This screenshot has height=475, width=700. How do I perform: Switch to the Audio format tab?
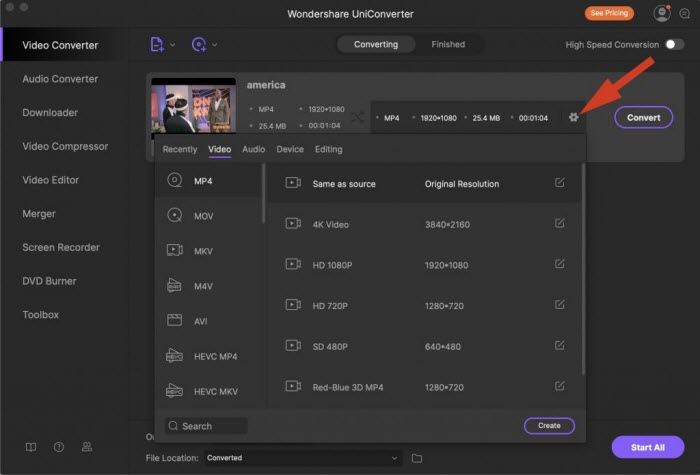click(x=254, y=150)
